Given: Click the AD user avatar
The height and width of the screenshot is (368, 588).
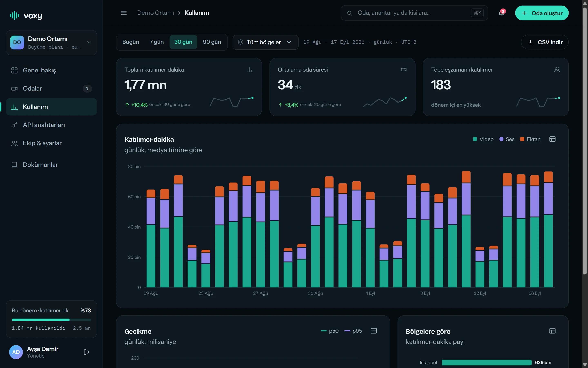Looking at the screenshot, I should click(16, 352).
